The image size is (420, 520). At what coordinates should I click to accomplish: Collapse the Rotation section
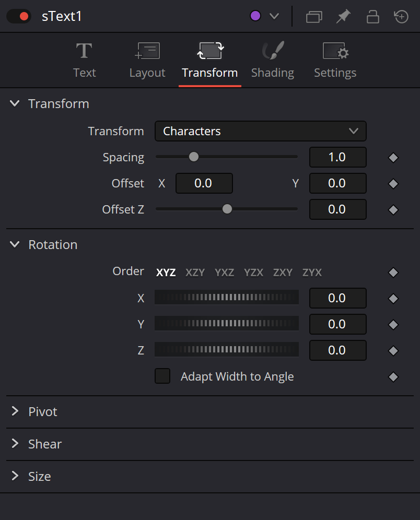15,244
